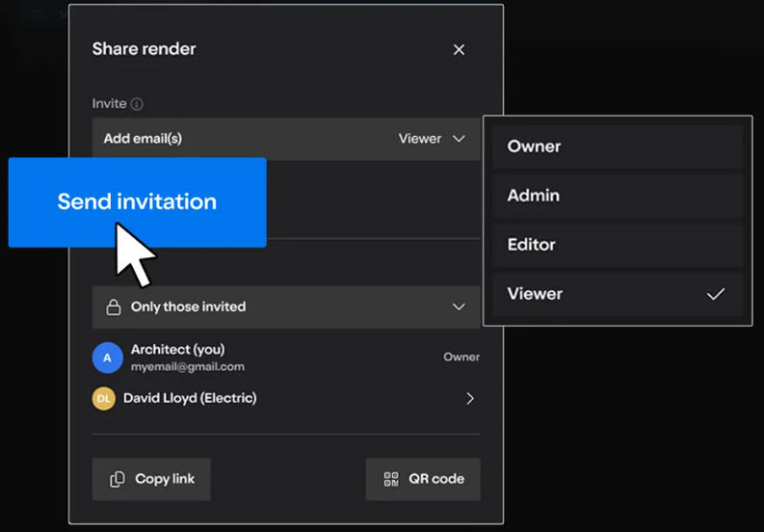Image resolution: width=764 pixels, height=532 pixels.
Task: Click the lock icon in access selector
Action: point(113,306)
